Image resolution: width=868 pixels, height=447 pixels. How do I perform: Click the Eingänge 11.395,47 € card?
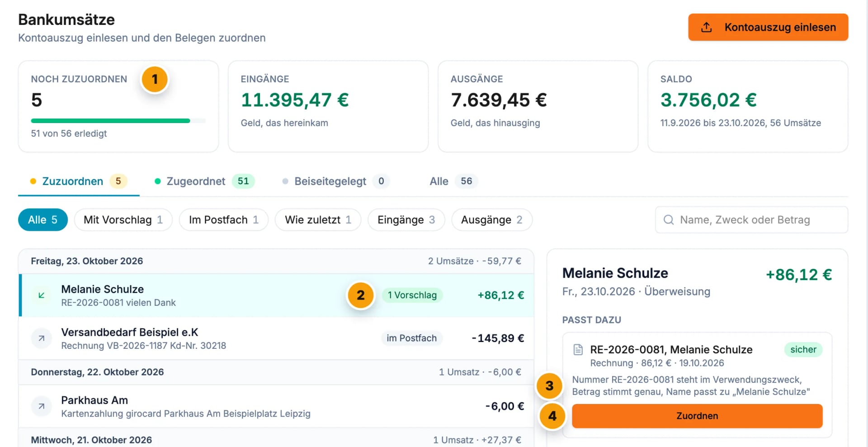coord(328,106)
